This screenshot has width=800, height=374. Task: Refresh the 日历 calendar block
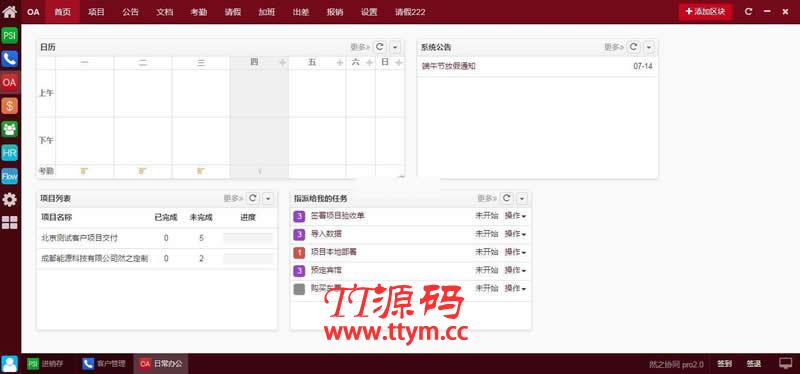(x=380, y=47)
